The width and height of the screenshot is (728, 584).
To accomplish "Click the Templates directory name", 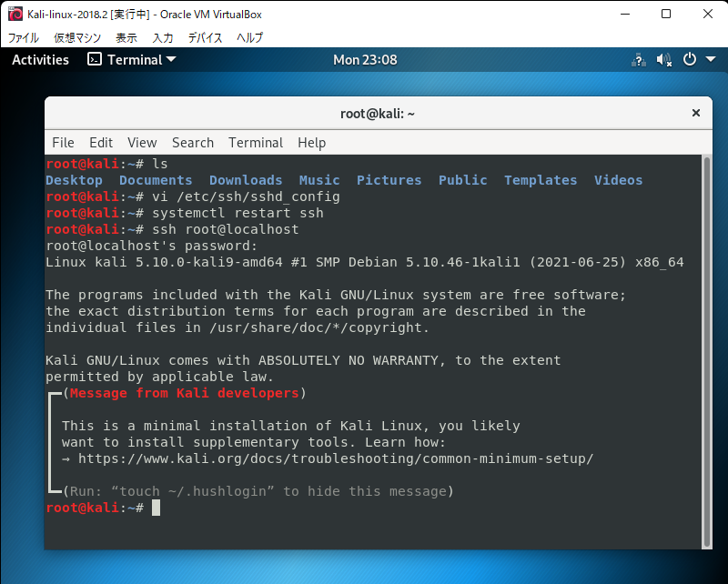I will coord(541,180).
